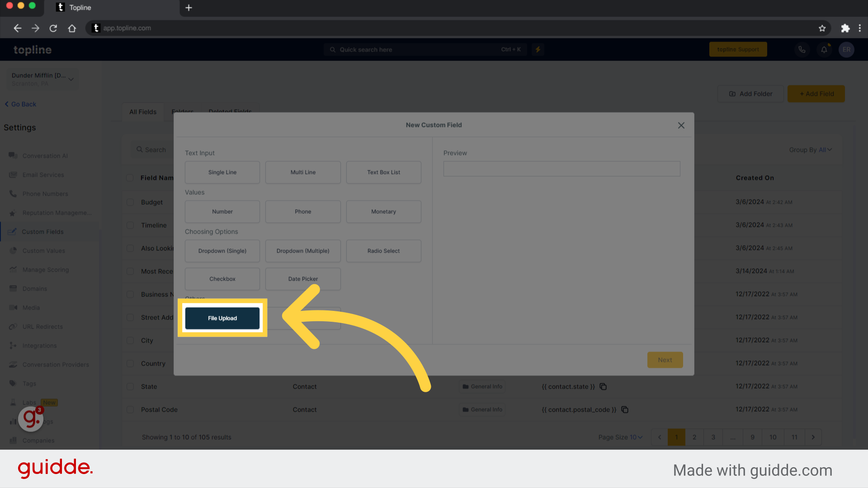Click the Add Field button
Image resolution: width=868 pixels, height=488 pixels.
pyautogui.click(x=817, y=94)
